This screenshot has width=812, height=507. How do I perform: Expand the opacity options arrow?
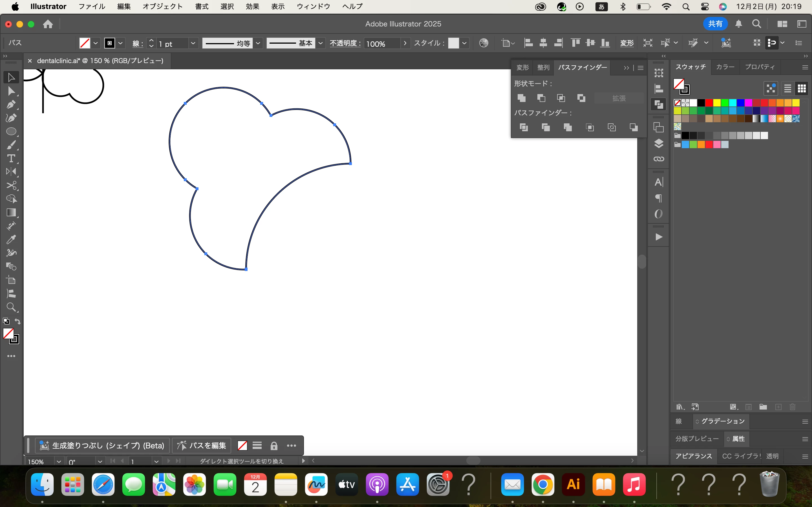(405, 43)
